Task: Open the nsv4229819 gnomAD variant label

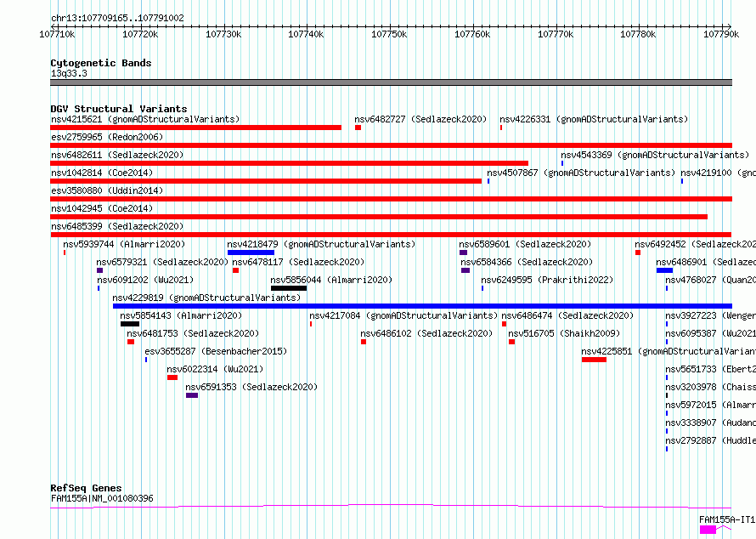Action: (x=206, y=298)
